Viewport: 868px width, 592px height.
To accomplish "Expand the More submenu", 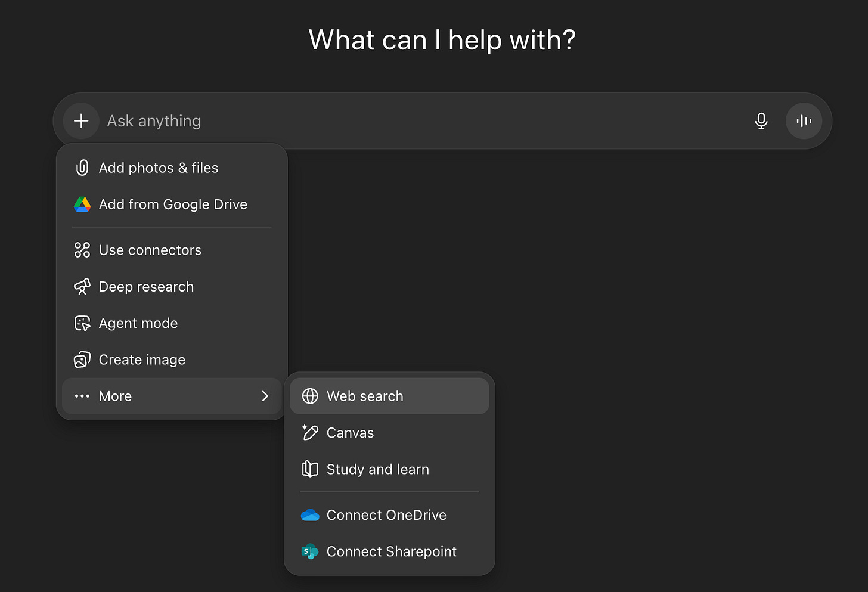I will click(x=172, y=396).
